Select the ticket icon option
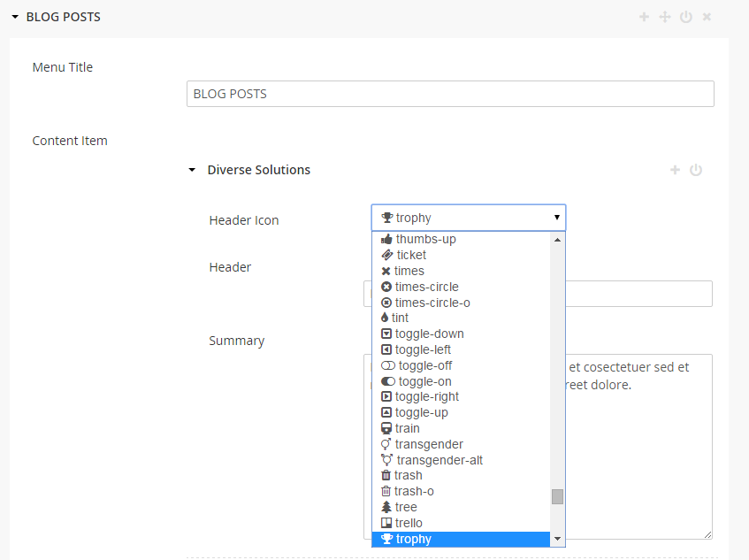749x560 pixels. click(x=411, y=255)
